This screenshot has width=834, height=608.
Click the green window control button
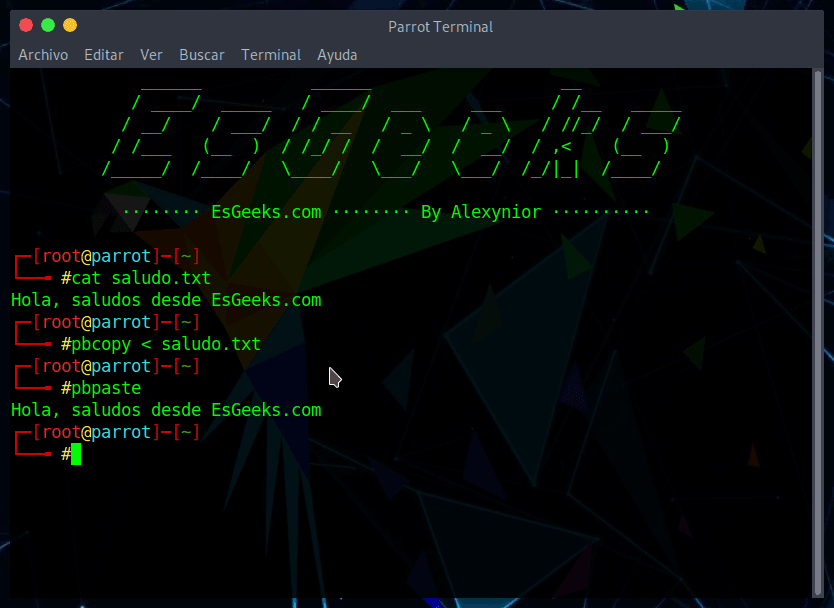click(x=47, y=25)
